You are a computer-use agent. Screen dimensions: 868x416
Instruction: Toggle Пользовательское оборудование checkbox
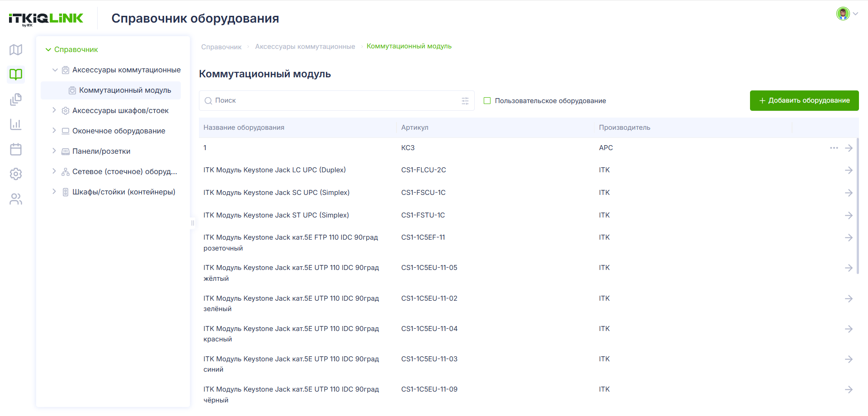coord(487,101)
